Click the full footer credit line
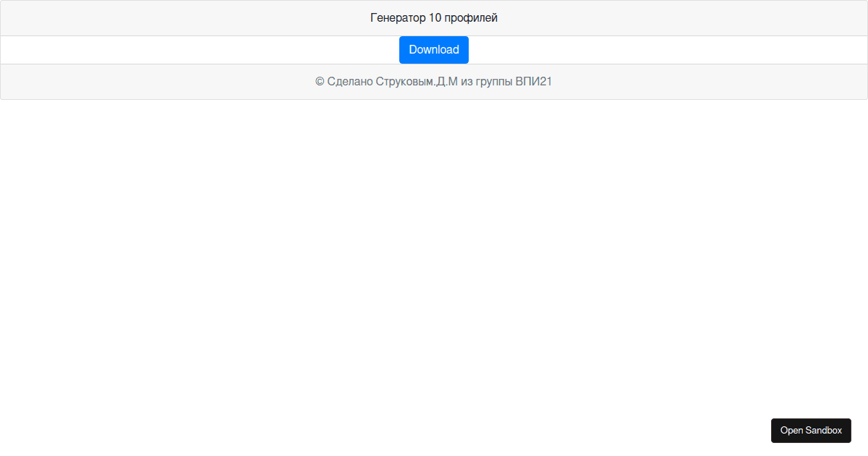Viewport: 868px width, 456px height. coord(434,82)
